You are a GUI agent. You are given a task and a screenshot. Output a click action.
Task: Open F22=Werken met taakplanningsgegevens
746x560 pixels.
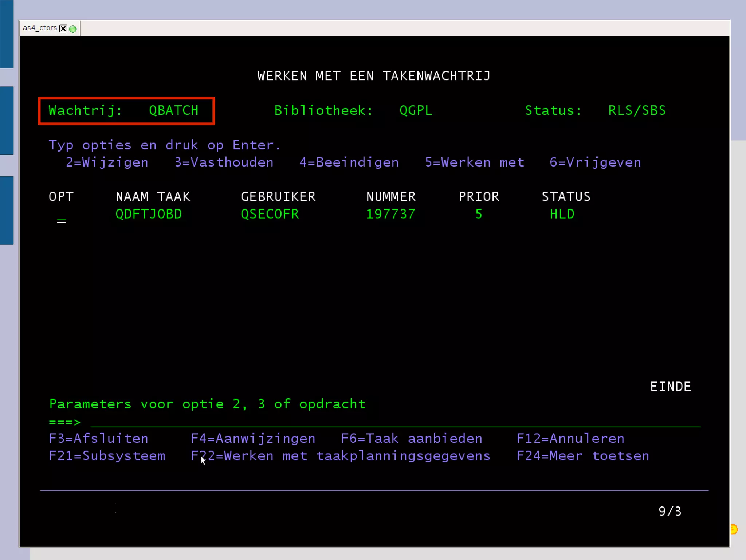[x=341, y=456]
